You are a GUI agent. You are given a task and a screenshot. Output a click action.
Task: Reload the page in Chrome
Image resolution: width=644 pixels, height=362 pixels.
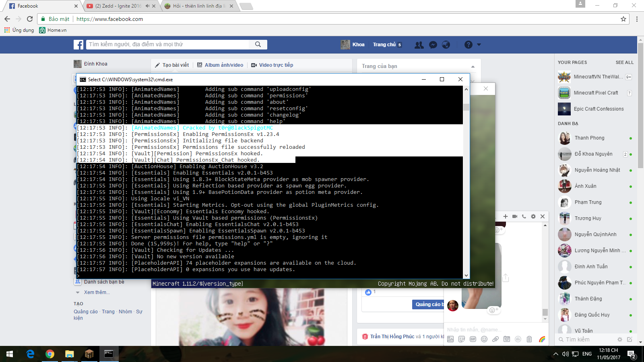(30, 19)
